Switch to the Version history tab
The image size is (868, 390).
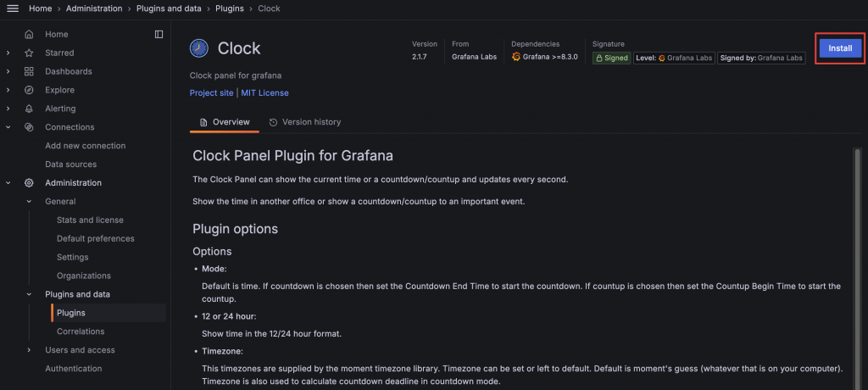tap(305, 122)
